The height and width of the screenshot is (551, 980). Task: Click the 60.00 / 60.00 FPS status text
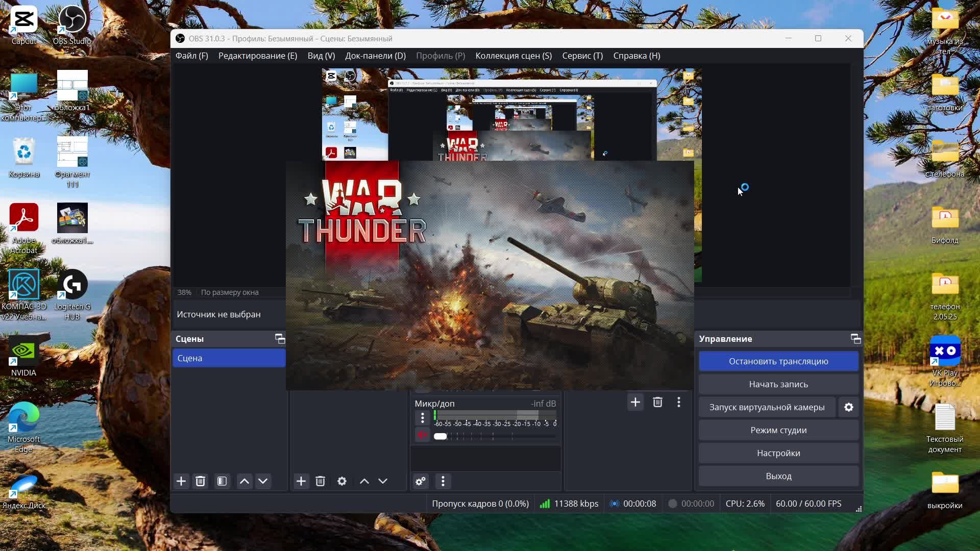click(x=808, y=504)
